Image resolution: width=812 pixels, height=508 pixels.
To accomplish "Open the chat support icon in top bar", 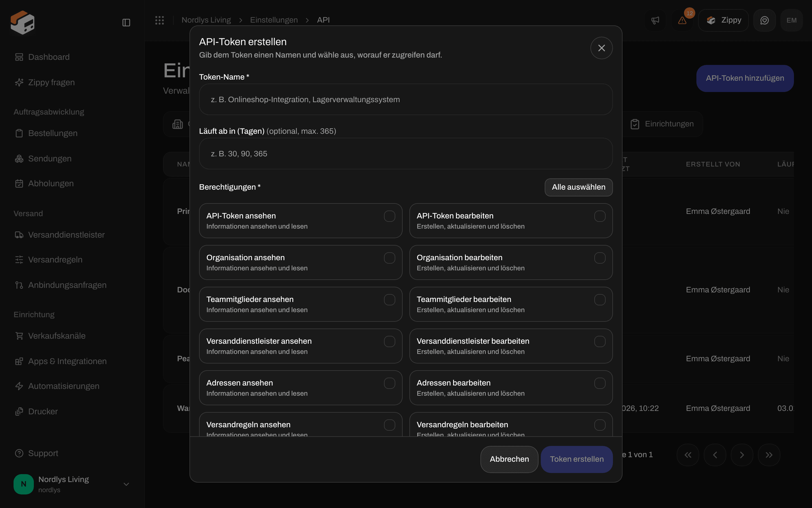I will tap(764, 21).
